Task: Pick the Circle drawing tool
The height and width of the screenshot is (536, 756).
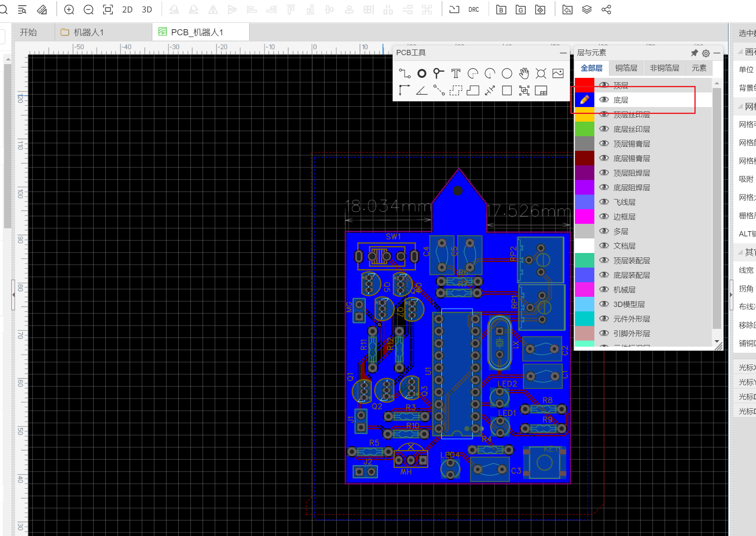Action: pos(507,73)
